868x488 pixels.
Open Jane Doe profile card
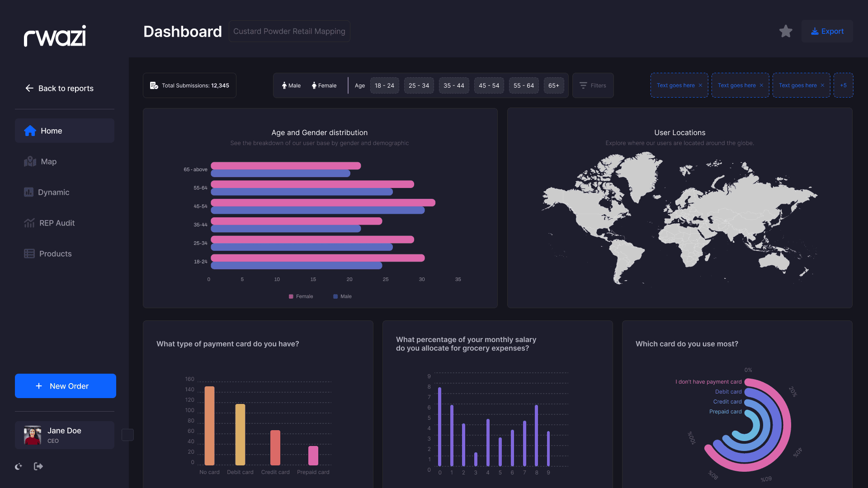[65, 435]
